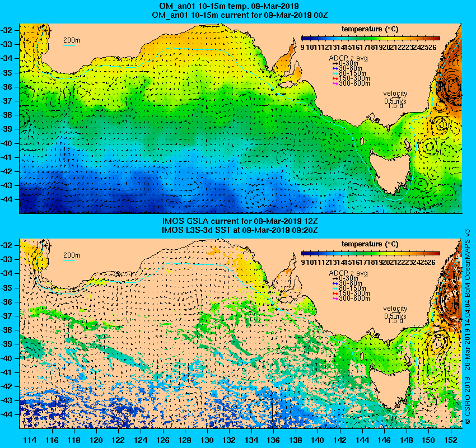476x448 pixels.
Task: Click latitude label -39 on bottom panel
Action: [x=6, y=344]
